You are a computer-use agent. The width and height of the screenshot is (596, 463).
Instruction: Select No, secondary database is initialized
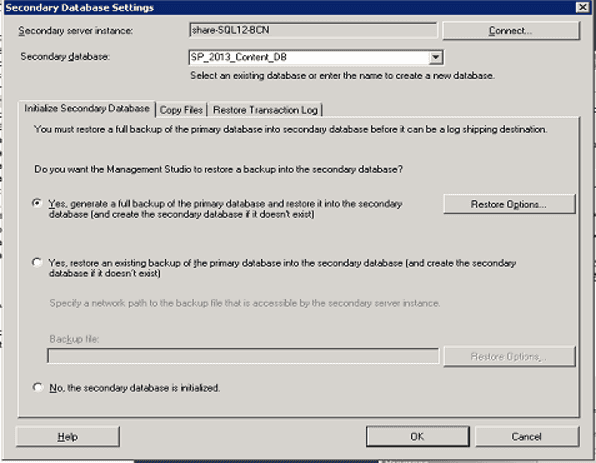click(37, 387)
